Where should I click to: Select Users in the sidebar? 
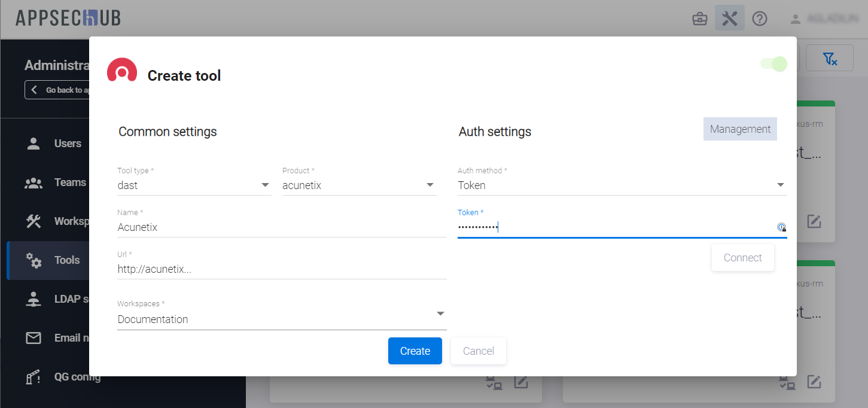[x=67, y=144]
